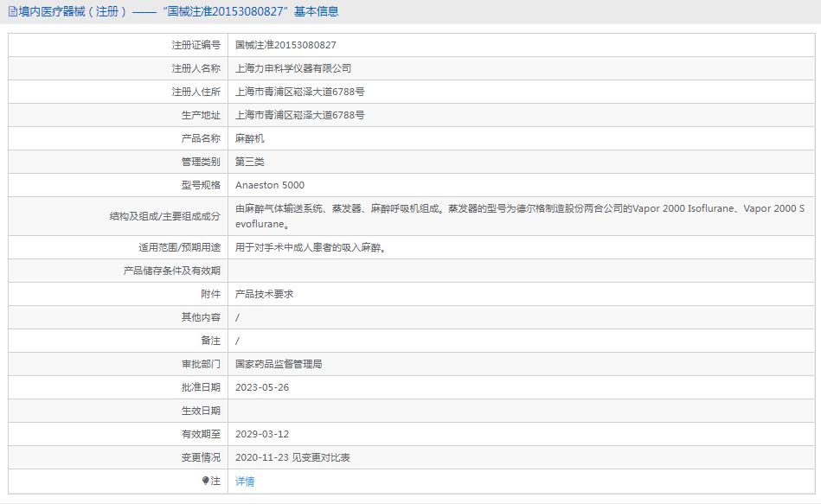Screen dimensions: 821x504
Task: Click the 用于对手术中成人患者的吸入麻醉 intended use text
Action: pos(310,247)
